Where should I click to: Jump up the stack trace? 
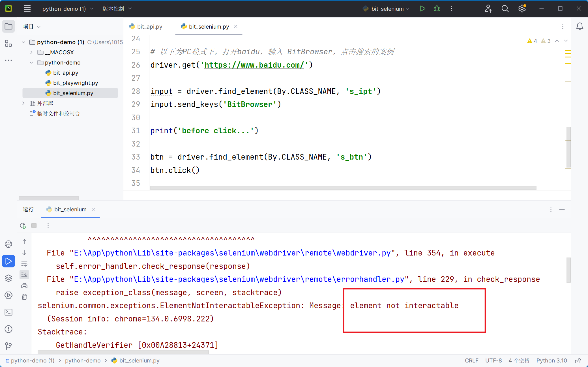click(24, 242)
